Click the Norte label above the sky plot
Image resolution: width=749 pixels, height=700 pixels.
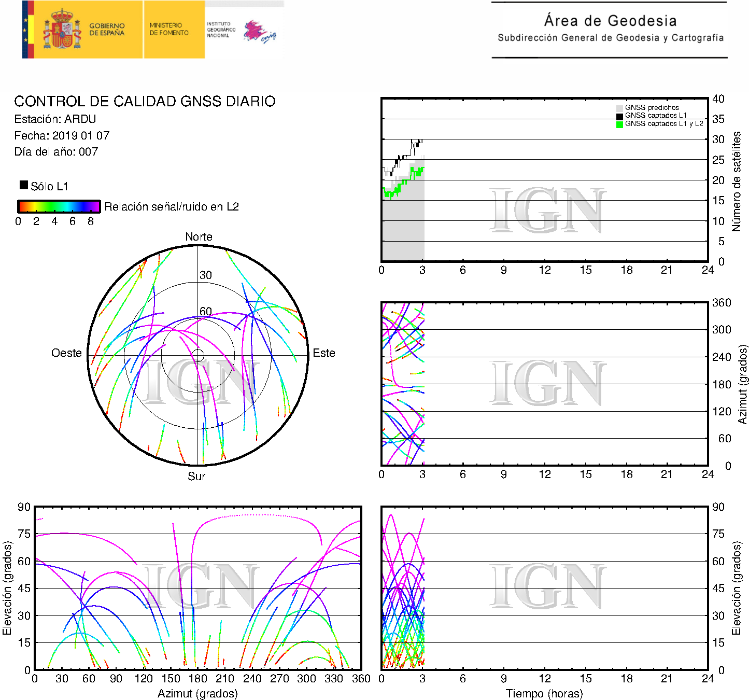[199, 237]
